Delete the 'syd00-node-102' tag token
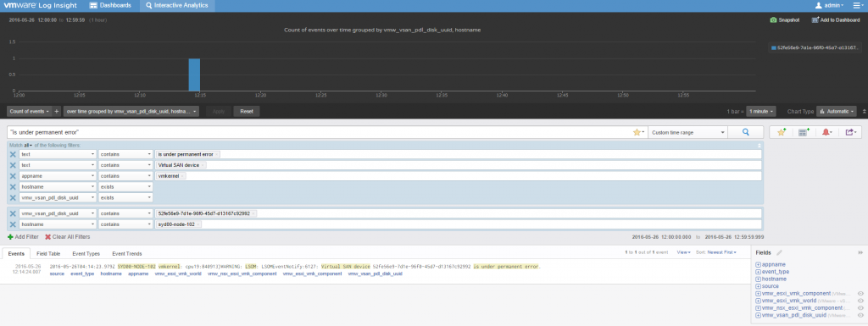 pos(198,224)
